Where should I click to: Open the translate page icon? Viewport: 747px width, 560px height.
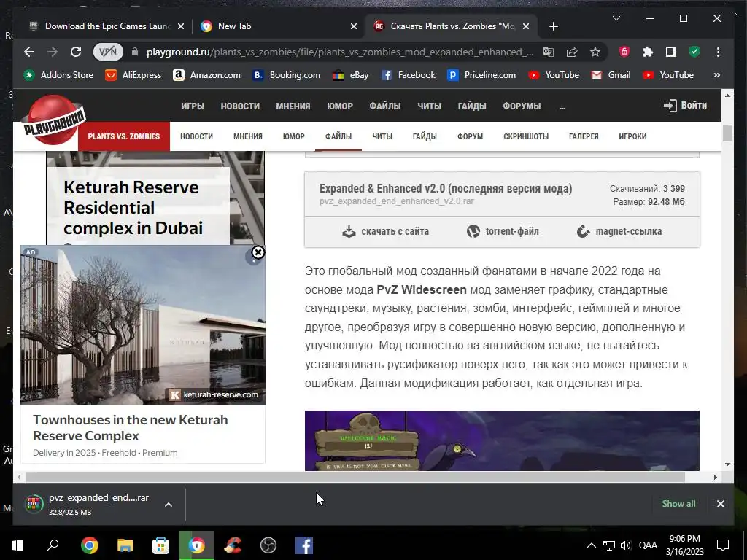tap(549, 52)
